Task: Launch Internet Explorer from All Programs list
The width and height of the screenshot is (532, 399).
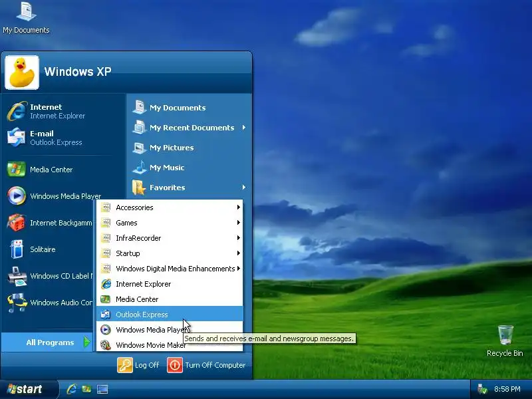Action: point(170,284)
